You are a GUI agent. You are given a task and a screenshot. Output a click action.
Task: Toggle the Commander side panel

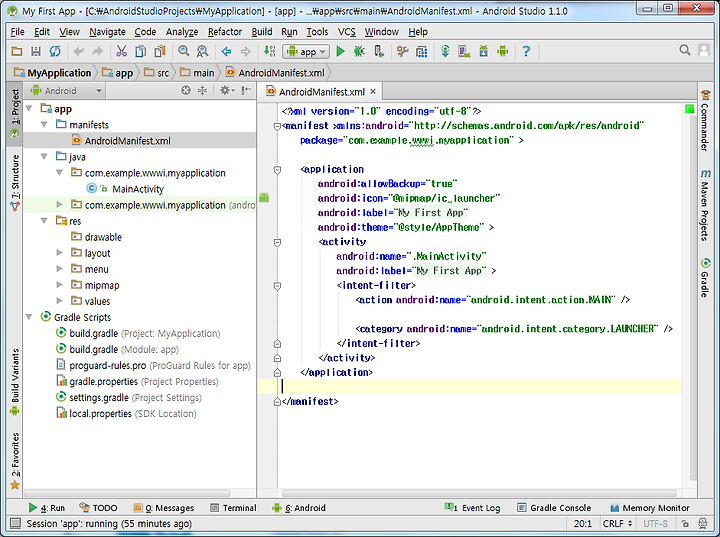tap(705, 120)
